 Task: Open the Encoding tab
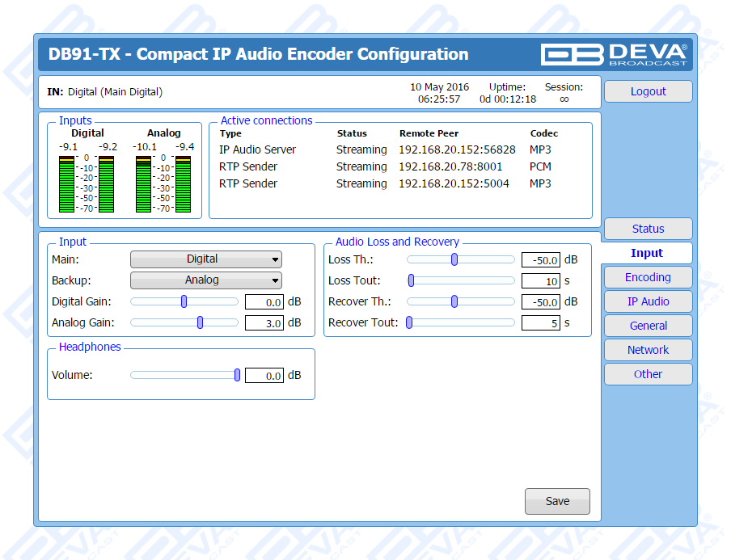tap(648, 277)
